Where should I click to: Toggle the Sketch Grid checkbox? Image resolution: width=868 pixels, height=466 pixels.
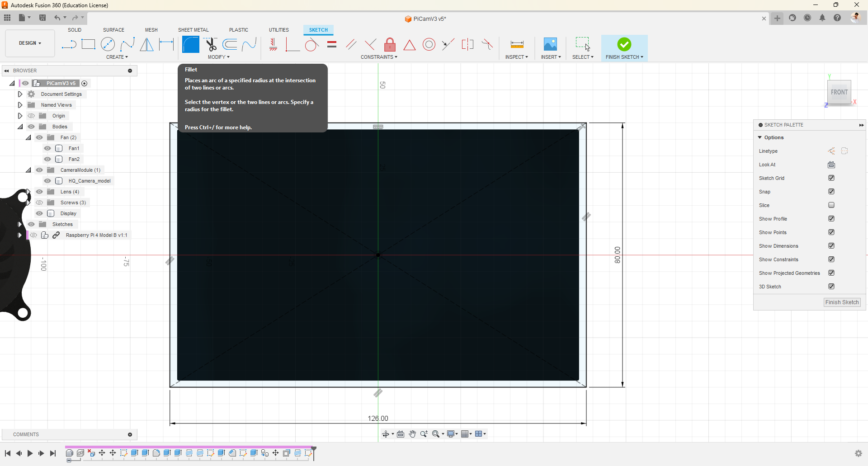[831, 178]
